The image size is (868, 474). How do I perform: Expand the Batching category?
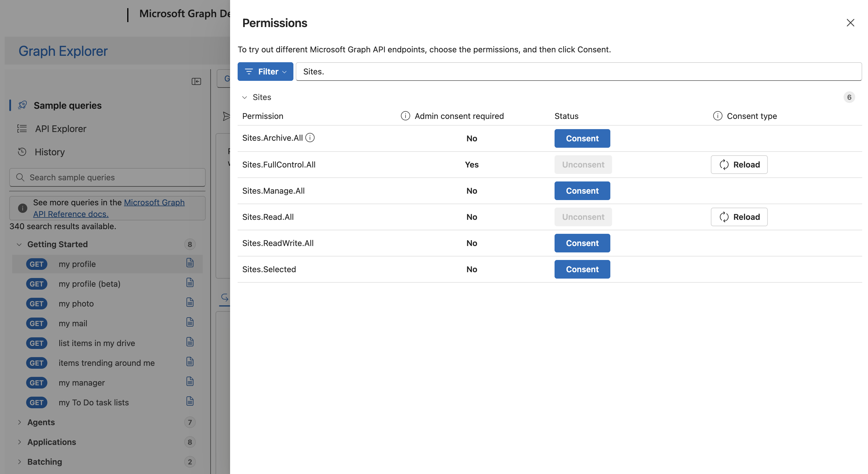pyautogui.click(x=19, y=462)
